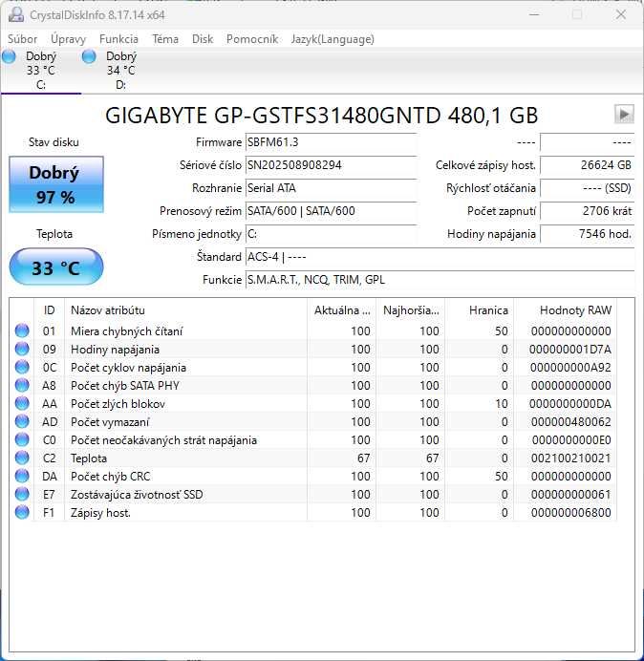The width and height of the screenshot is (644, 661).
Task: Click the blue status icon of C: drive
Action: pos(9,56)
